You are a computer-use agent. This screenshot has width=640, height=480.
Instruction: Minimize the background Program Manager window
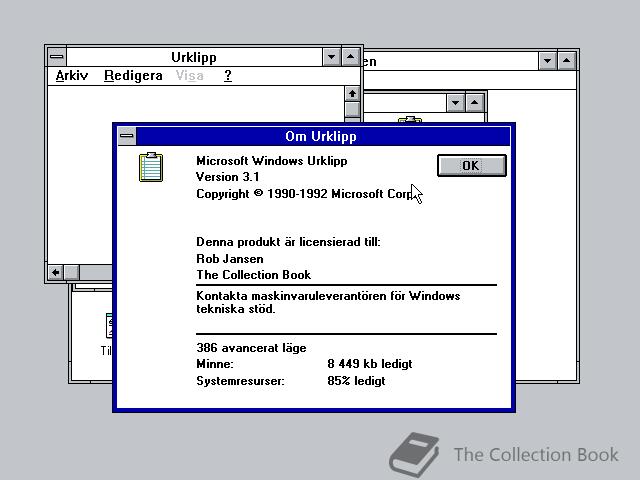[547, 61]
